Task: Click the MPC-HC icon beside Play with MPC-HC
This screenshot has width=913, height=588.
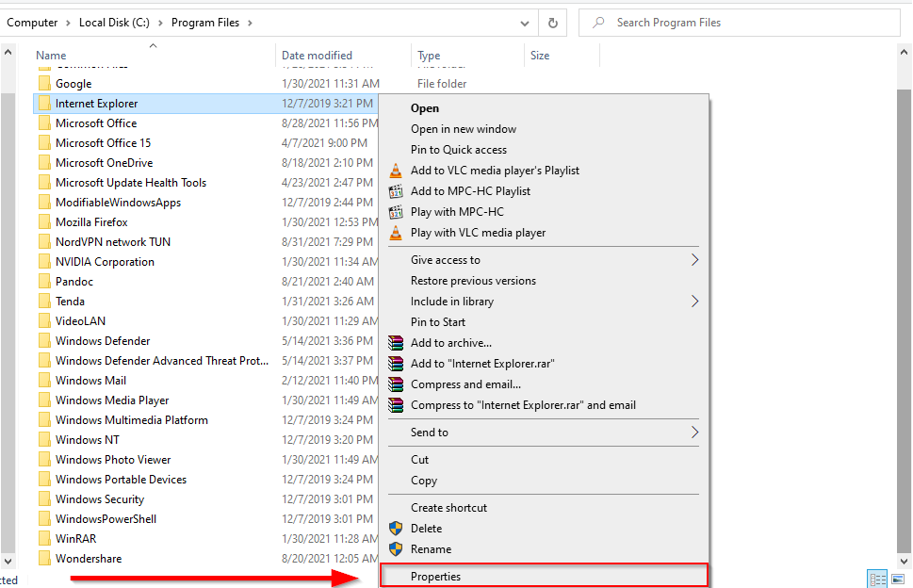Action: click(x=396, y=212)
